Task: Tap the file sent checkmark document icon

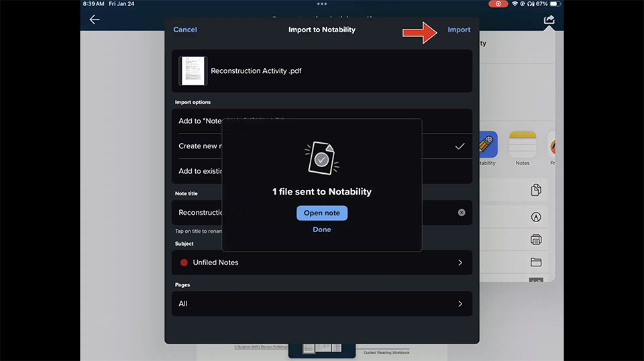Action: [x=322, y=158]
